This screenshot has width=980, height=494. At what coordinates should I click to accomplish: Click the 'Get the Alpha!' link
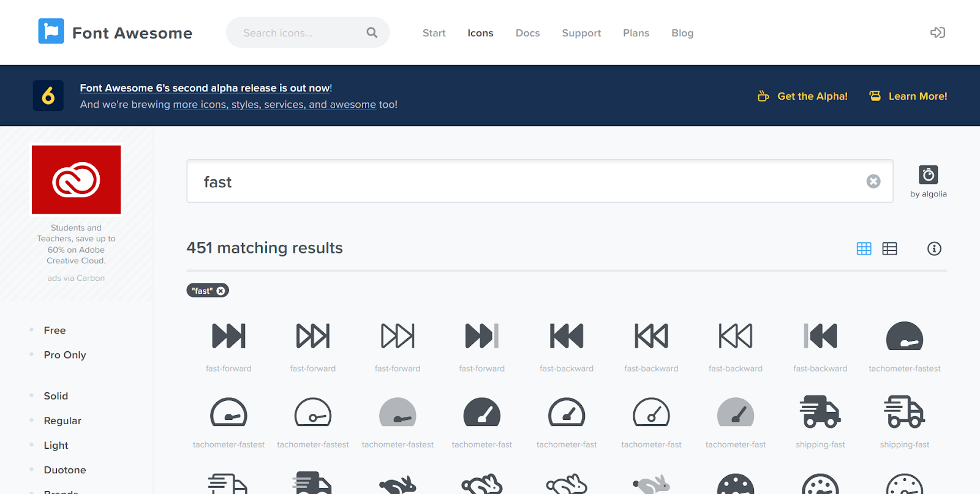803,96
